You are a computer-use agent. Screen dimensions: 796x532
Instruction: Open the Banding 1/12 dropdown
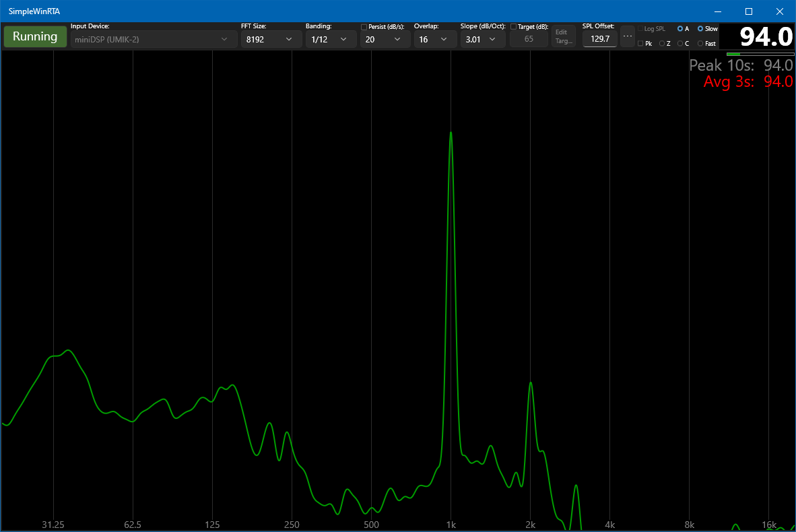click(330, 39)
